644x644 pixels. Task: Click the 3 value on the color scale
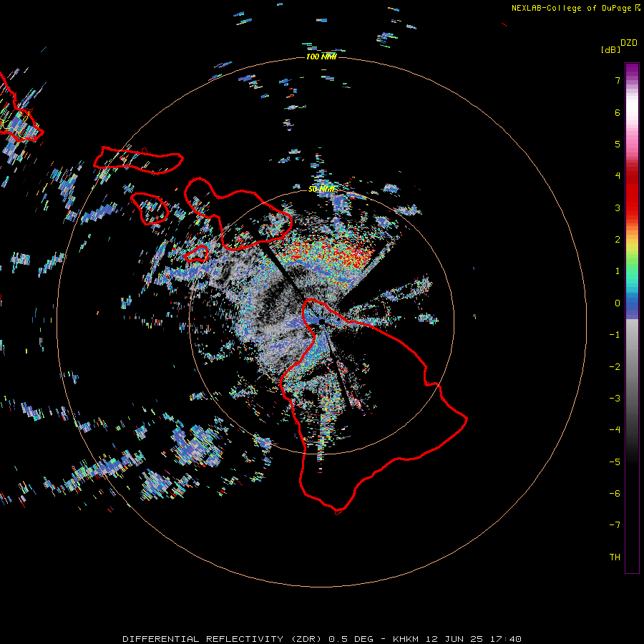pyautogui.click(x=618, y=208)
